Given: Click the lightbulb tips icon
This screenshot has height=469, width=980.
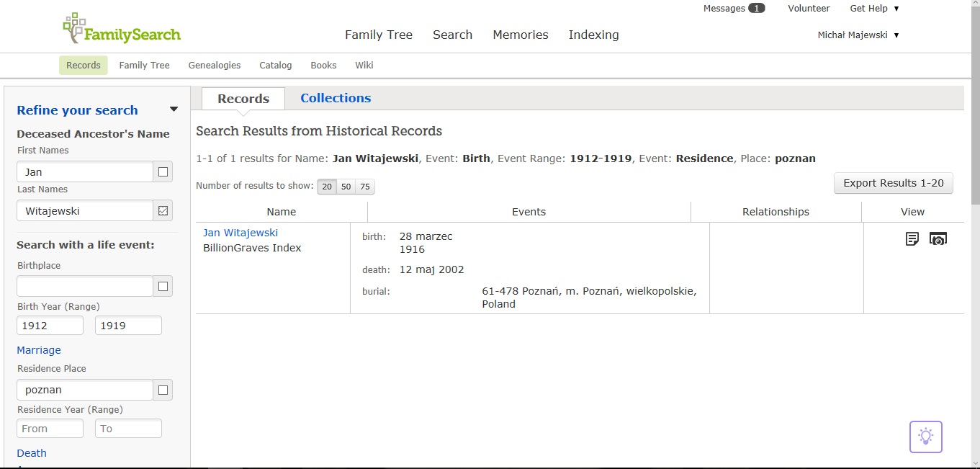Looking at the screenshot, I should 925,437.
